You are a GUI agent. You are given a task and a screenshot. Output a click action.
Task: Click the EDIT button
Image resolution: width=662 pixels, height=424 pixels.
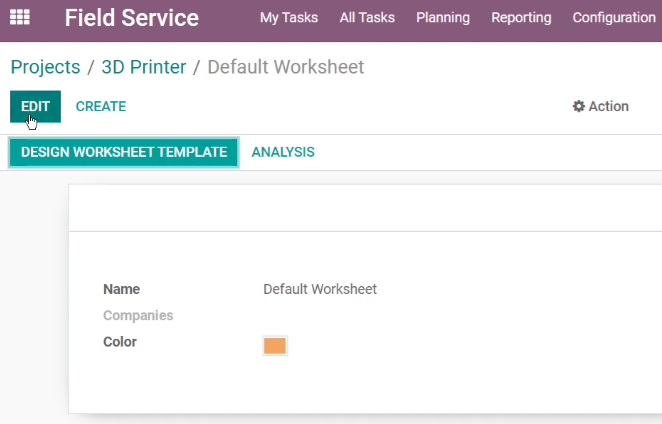tap(35, 106)
